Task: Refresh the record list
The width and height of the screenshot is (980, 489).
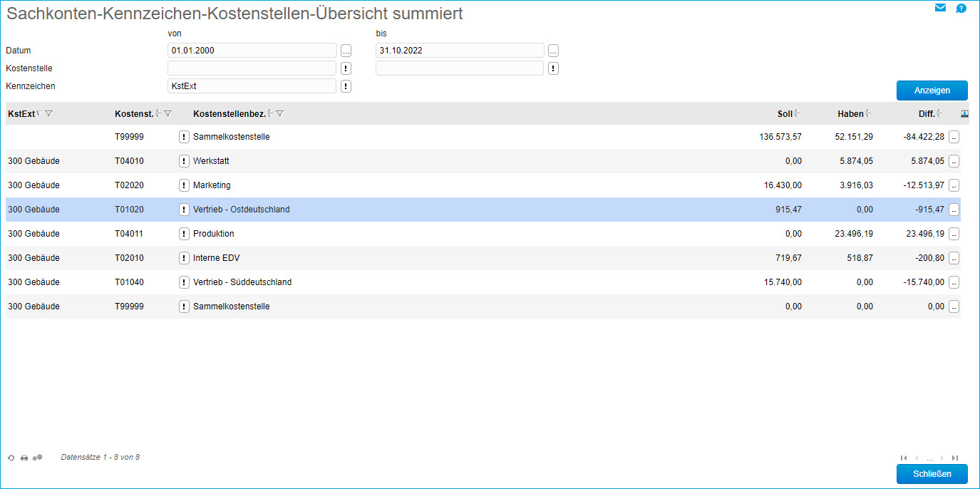Action: click(x=11, y=458)
